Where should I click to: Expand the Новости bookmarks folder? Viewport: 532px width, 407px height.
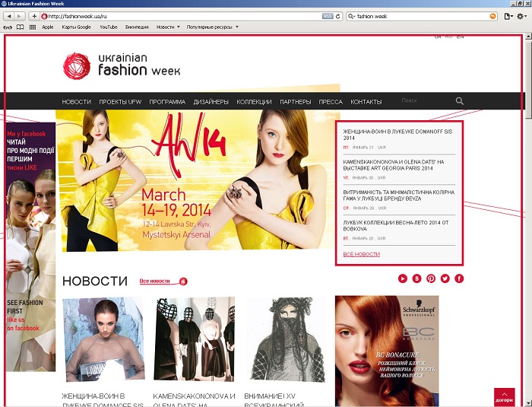(x=167, y=27)
